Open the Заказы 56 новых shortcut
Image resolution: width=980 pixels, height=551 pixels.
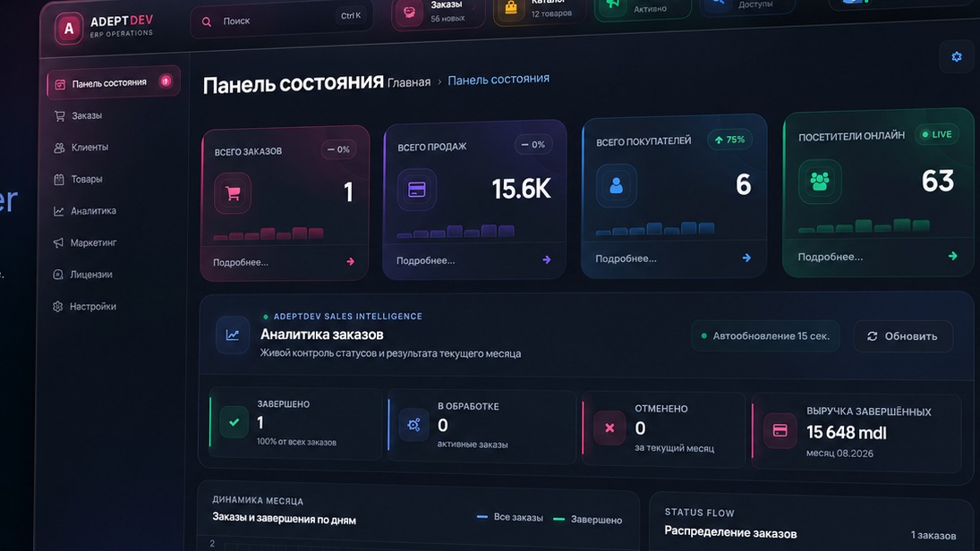coord(439,13)
